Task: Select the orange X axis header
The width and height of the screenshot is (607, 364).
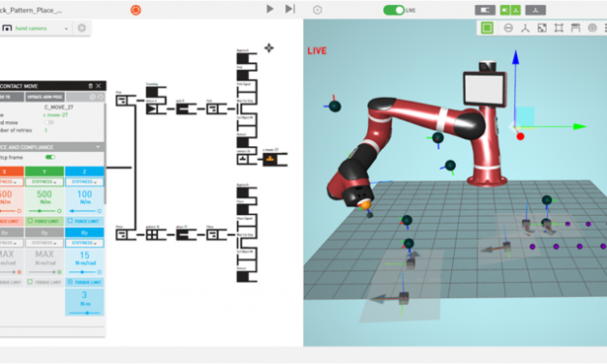Action: click(12, 171)
